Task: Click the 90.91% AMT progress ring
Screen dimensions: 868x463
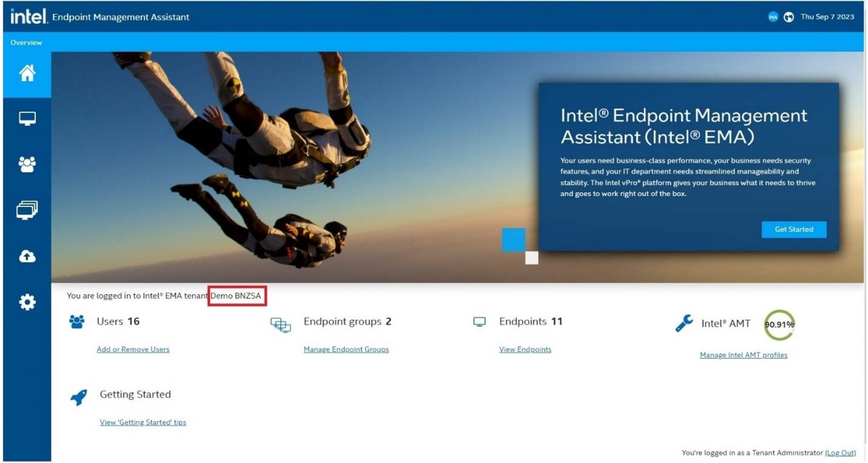Action: 779,325
